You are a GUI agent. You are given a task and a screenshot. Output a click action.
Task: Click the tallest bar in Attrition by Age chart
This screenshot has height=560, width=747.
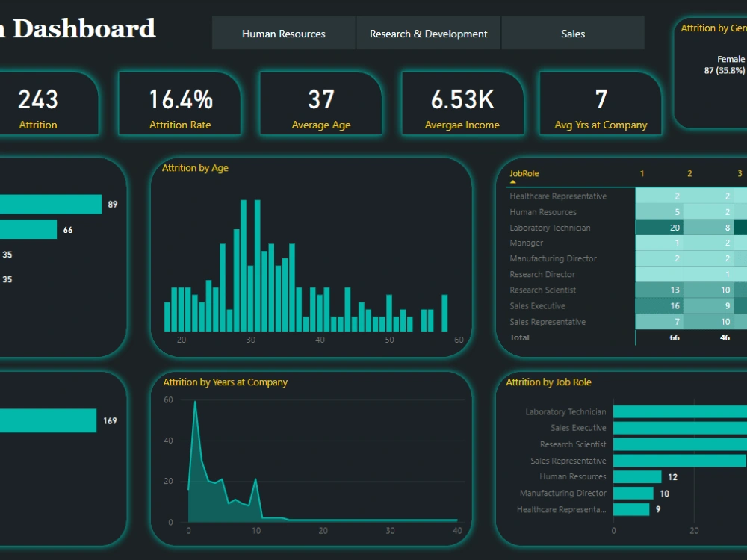point(244,261)
